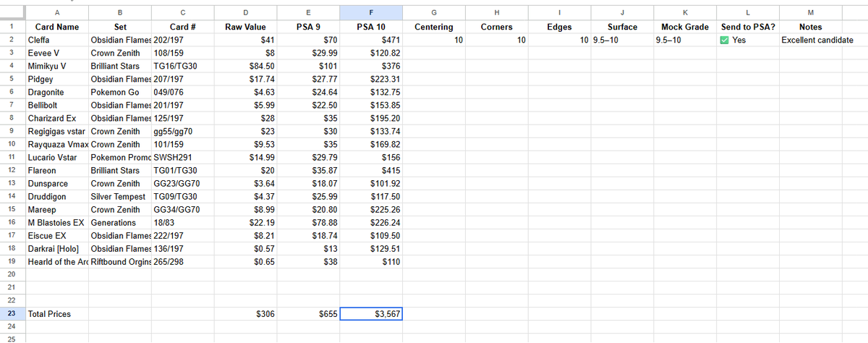Image resolution: width=868 pixels, height=343 pixels.
Task: Click the 'Generations' set cell
Action: click(x=120, y=223)
